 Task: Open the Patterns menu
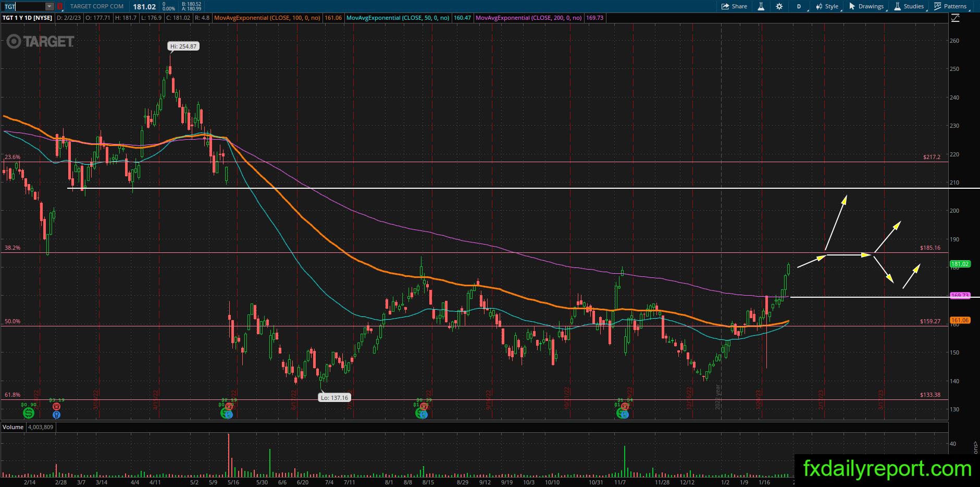951,6
